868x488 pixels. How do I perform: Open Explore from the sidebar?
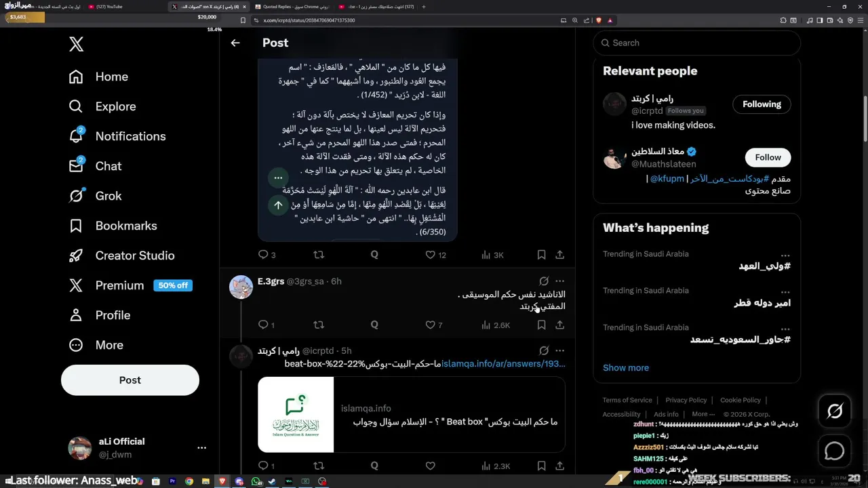[x=102, y=106]
